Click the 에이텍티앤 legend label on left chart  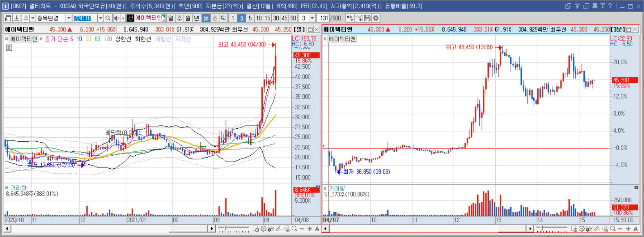pos(24,39)
